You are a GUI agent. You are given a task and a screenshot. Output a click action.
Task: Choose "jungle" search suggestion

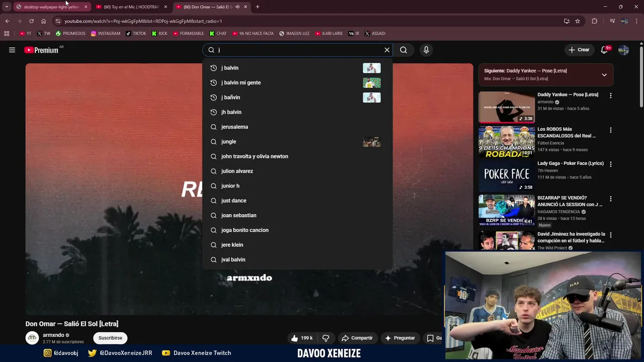[x=297, y=142]
